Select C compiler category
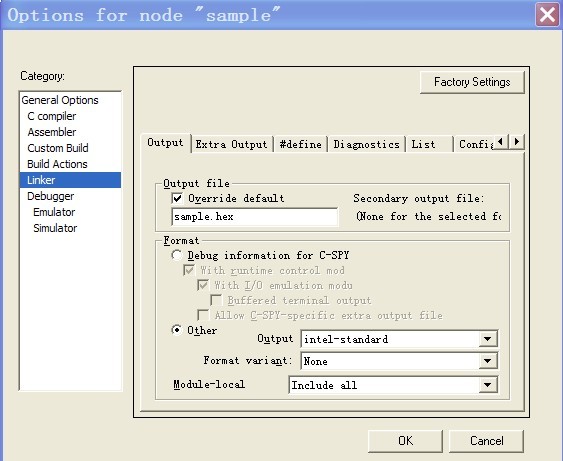563x461 pixels. [52, 116]
